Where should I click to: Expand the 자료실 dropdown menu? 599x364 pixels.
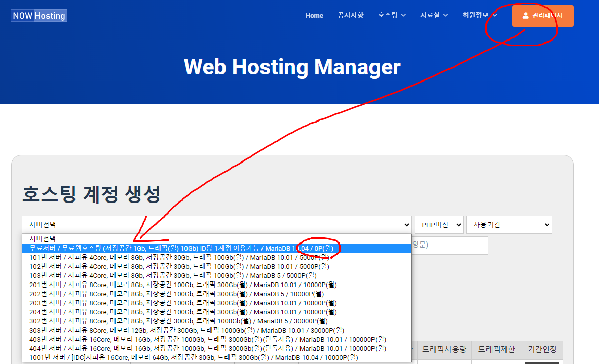(x=434, y=16)
